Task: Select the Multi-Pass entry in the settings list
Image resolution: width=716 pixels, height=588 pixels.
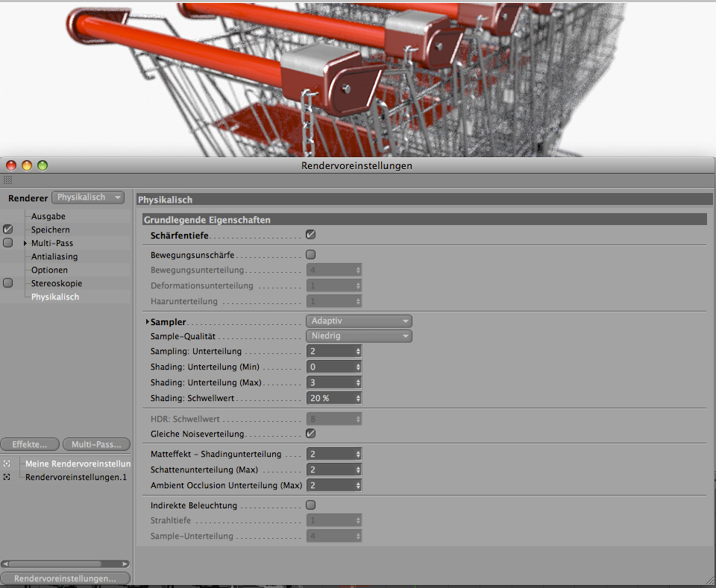Action: coord(52,243)
